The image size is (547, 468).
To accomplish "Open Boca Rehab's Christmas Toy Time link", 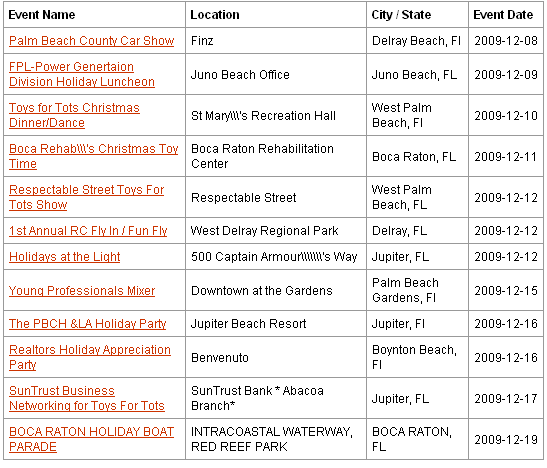I will [93, 156].
